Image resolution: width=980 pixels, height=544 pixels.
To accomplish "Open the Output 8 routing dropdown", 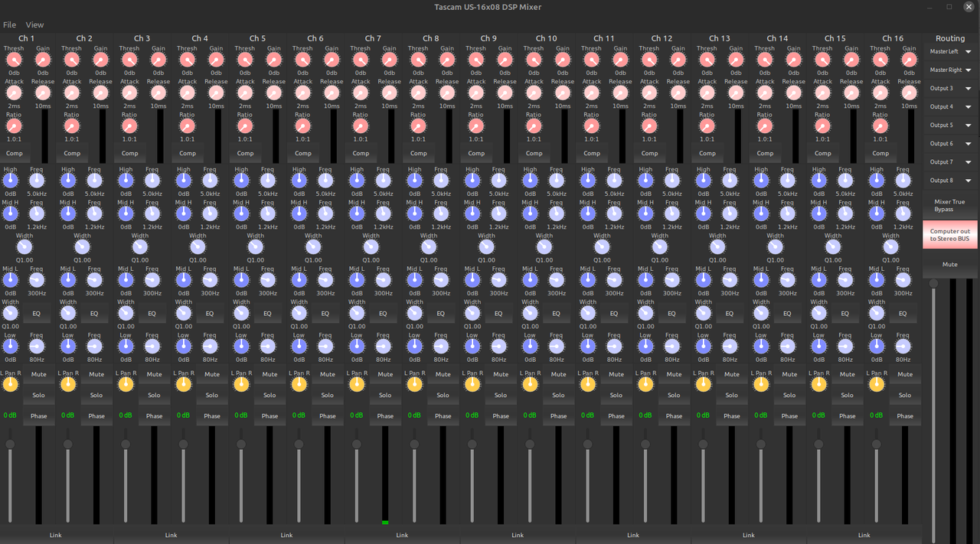I will click(x=950, y=180).
